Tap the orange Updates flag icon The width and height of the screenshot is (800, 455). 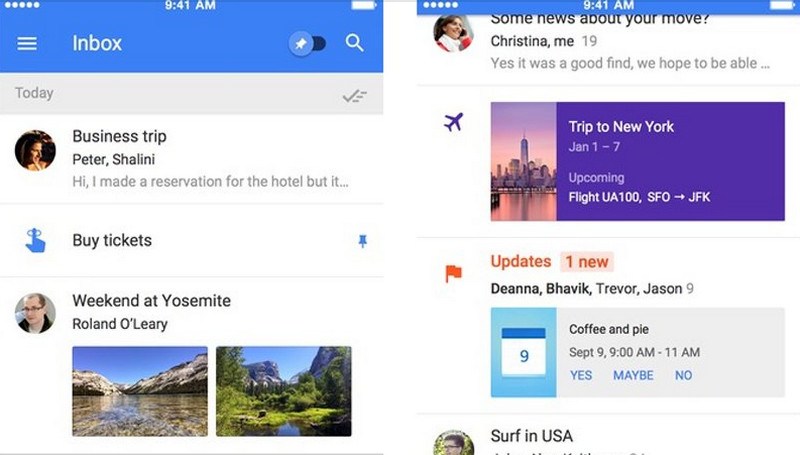point(453,273)
